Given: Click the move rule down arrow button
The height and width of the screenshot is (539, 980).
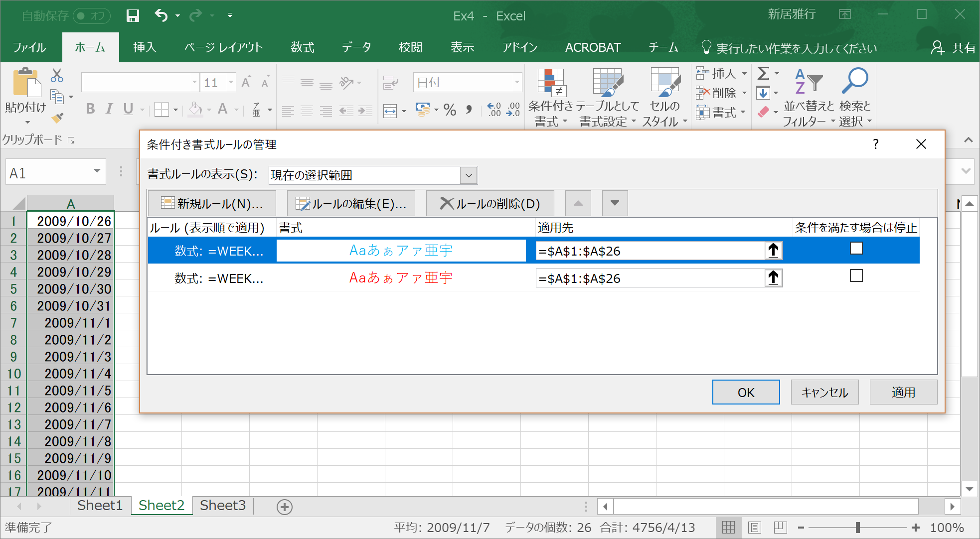Looking at the screenshot, I should 615,203.
